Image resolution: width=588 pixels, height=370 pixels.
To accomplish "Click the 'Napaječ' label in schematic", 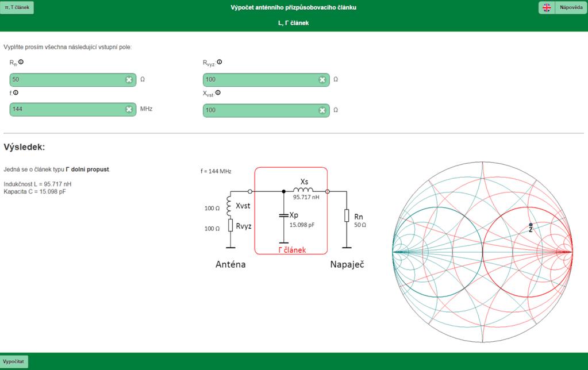I will coord(347,264).
